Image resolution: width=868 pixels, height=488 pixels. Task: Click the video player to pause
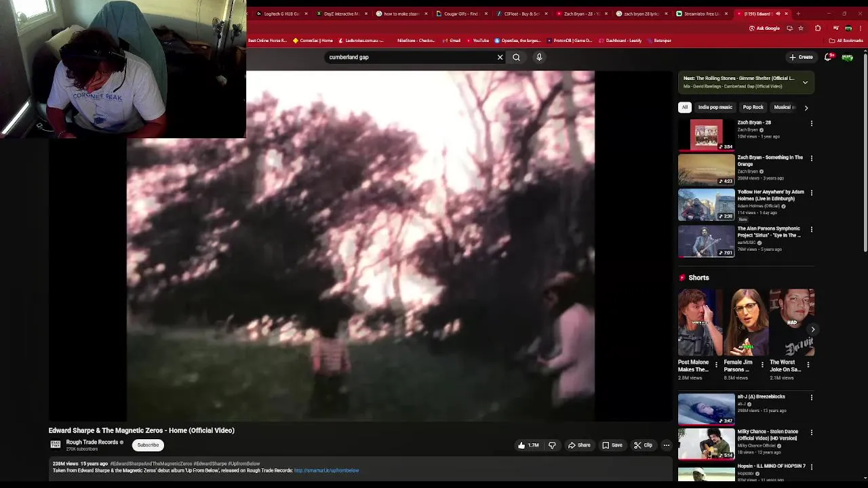click(x=361, y=245)
